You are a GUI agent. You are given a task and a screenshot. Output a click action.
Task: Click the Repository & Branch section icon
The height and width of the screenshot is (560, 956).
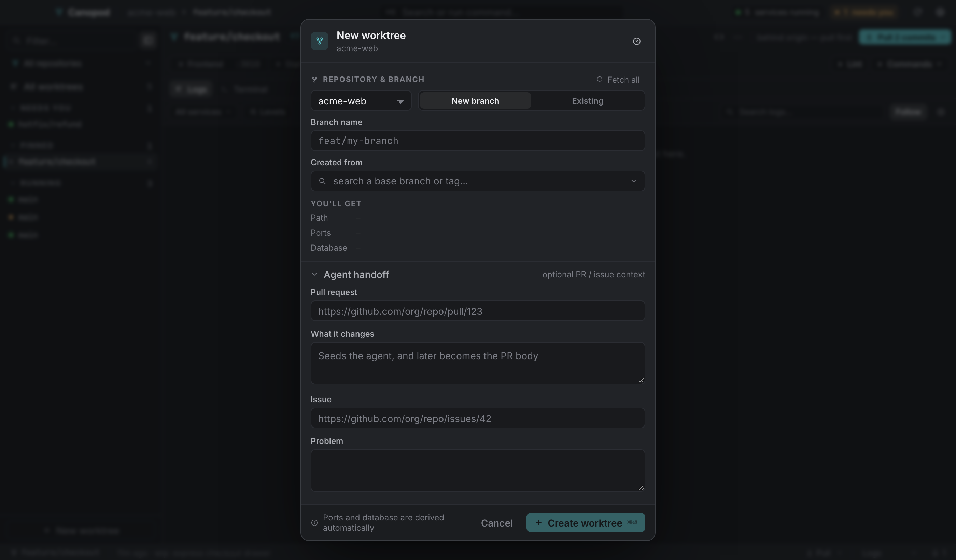(314, 79)
